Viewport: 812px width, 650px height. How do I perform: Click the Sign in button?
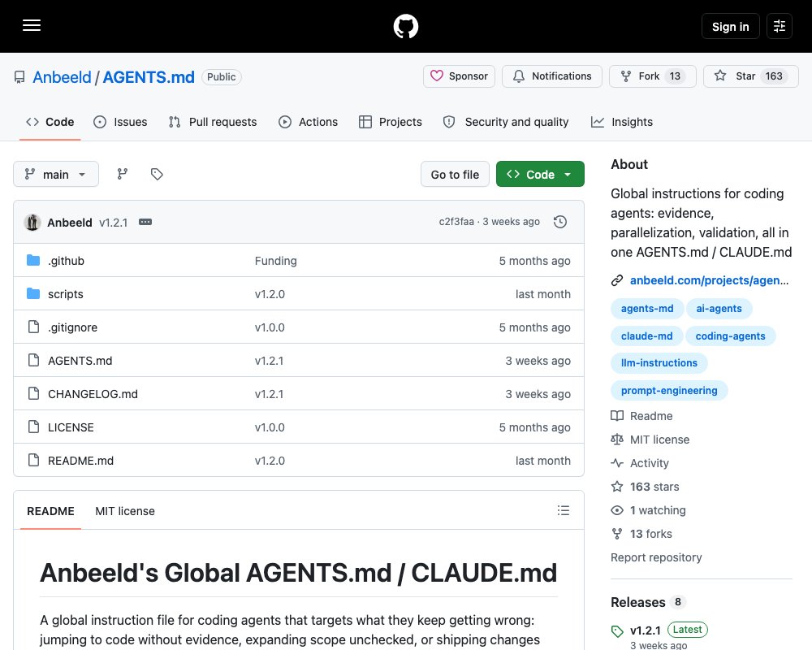[x=730, y=27]
